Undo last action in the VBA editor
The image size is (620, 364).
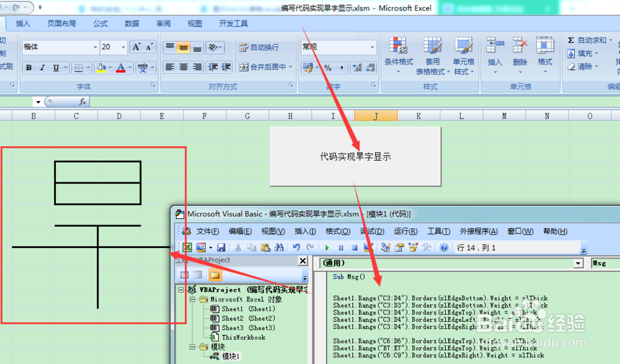296,247
